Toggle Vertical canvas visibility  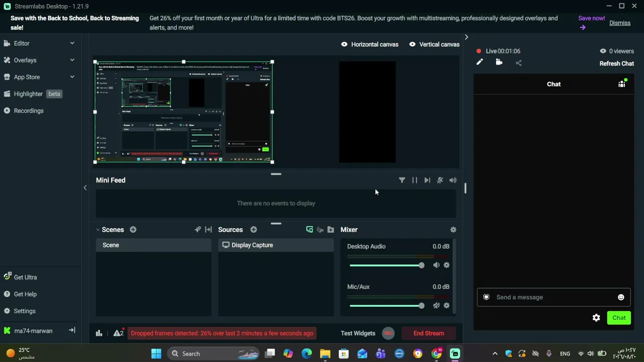[434, 44]
